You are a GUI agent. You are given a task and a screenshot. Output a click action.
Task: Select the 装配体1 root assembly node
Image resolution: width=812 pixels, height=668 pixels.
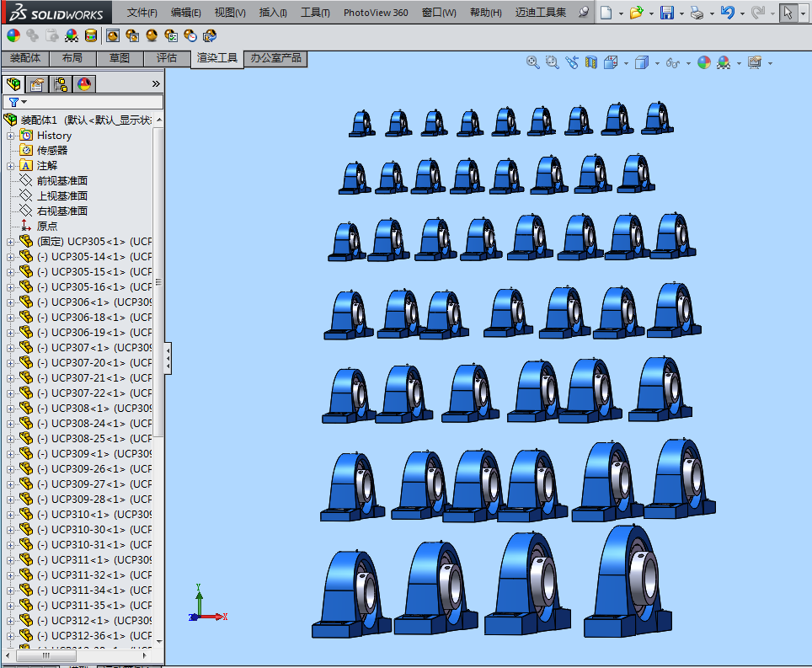86,120
